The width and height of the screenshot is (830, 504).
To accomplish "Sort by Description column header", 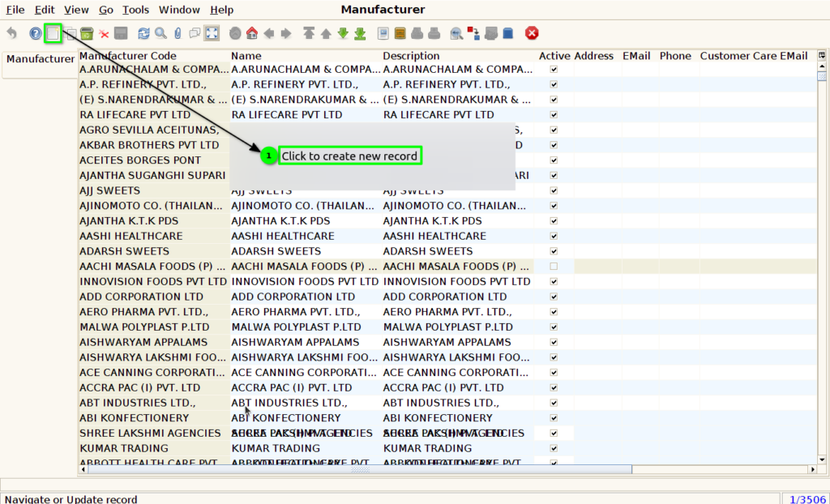I will tap(457, 56).
